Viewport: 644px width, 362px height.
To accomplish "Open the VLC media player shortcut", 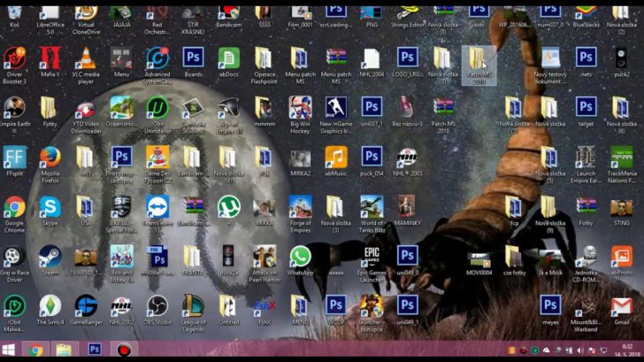I will pos(87,60).
